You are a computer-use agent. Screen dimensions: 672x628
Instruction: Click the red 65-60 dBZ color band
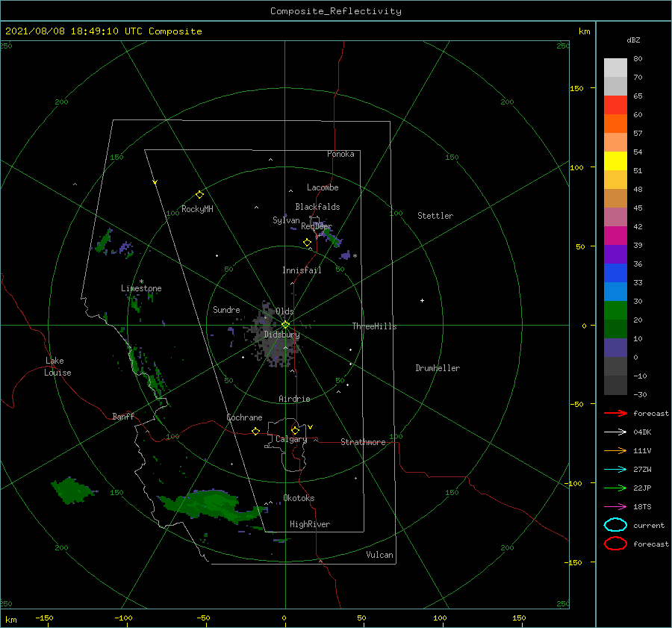(615, 105)
